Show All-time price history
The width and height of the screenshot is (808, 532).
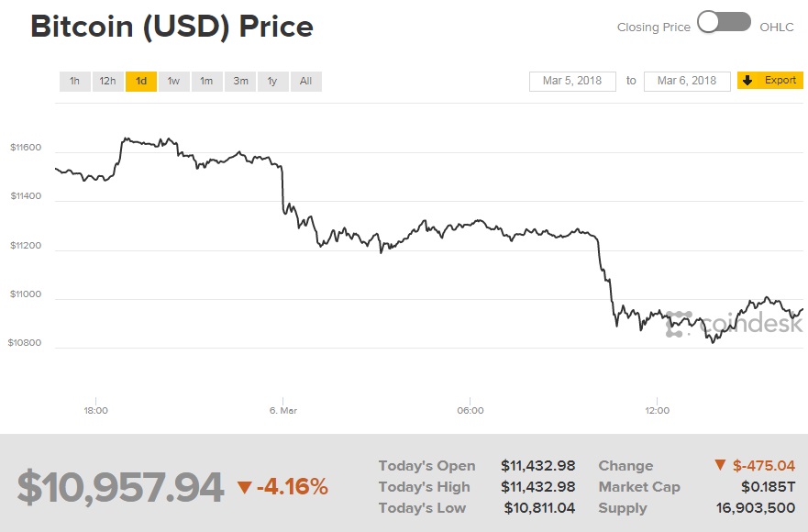click(305, 82)
